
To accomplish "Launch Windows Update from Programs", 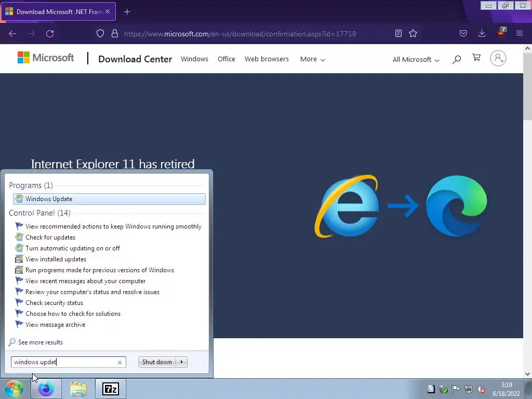I will pos(109,199).
